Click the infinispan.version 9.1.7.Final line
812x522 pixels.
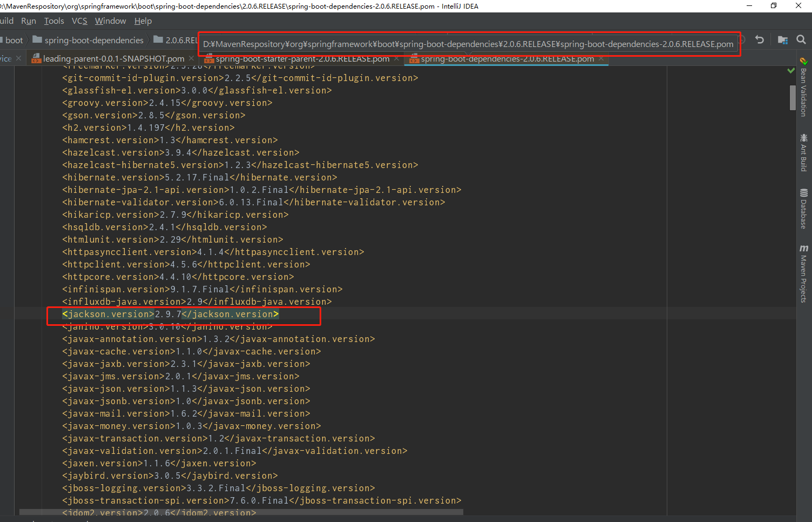202,289
